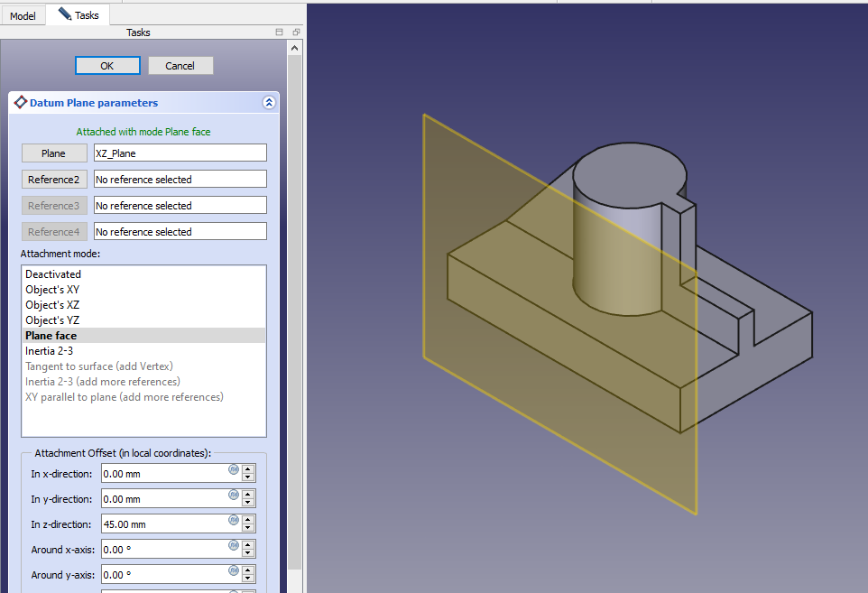Image resolution: width=868 pixels, height=593 pixels.
Task: Open expression editor for z-direction offset
Action: [233, 520]
